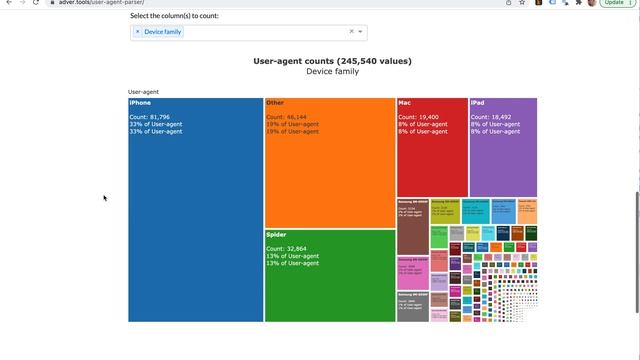Click the "Count: 18,492" iPad text

[x=491, y=117]
